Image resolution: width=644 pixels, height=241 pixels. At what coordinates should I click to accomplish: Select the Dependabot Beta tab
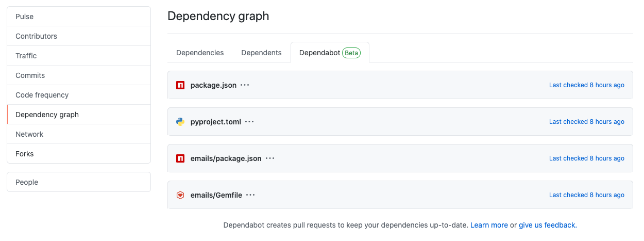coord(330,53)
